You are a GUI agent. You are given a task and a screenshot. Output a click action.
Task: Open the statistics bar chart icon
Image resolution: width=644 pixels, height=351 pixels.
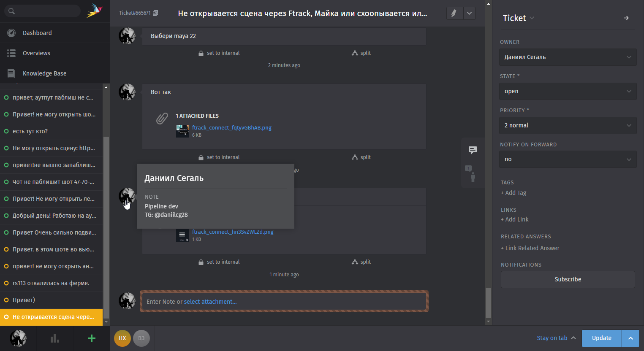pyautogui.click(x=55, y=338)
